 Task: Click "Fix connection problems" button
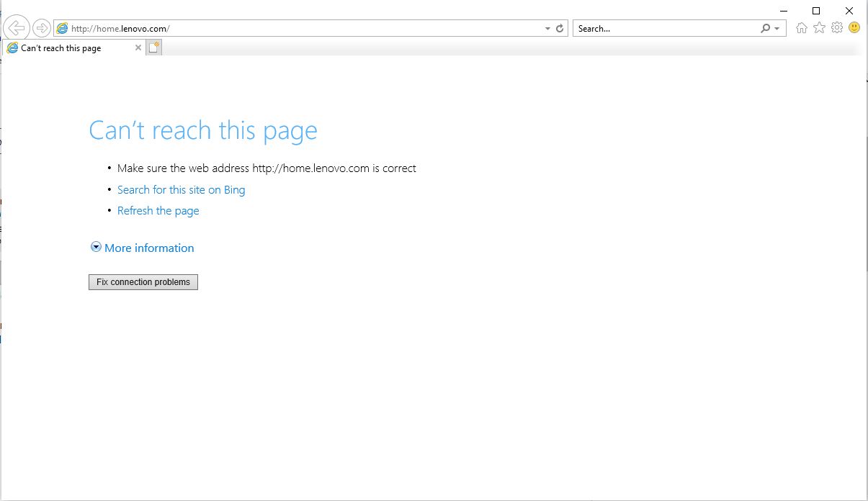point(143,282)
